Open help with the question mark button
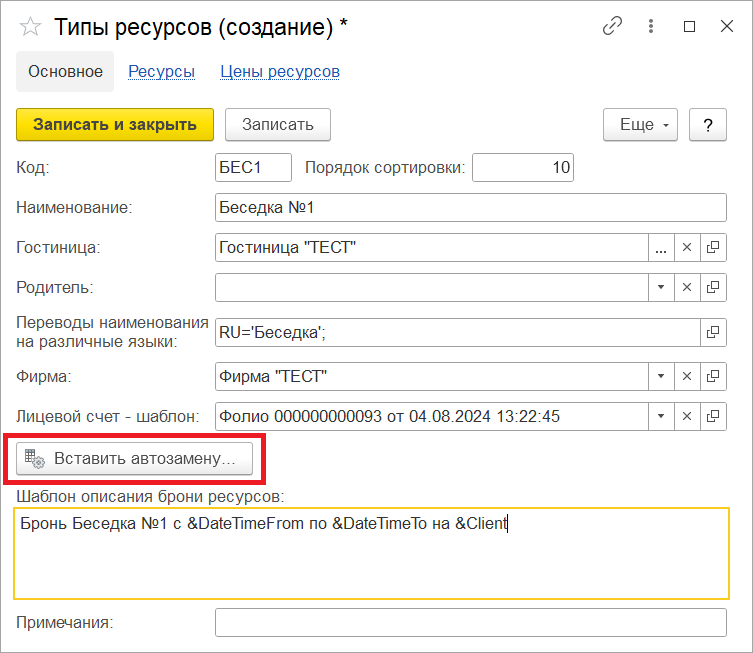753x653 pixels. (707, 124)
